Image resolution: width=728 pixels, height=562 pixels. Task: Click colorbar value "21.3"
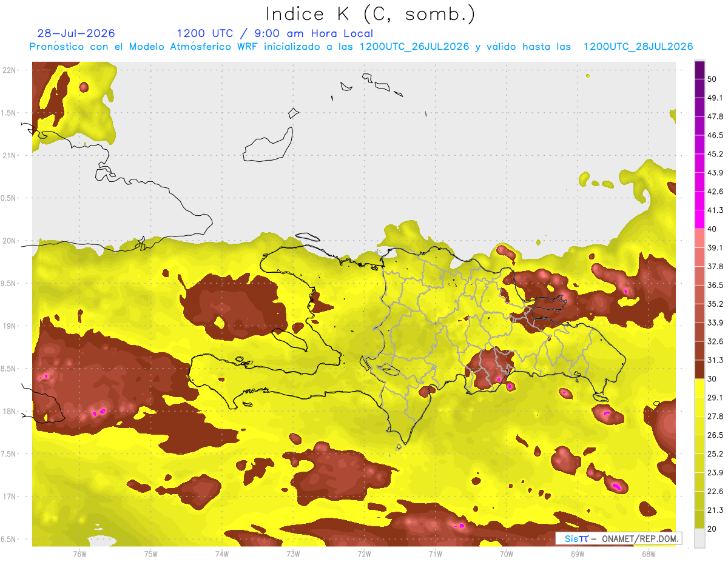click(715, 510)
